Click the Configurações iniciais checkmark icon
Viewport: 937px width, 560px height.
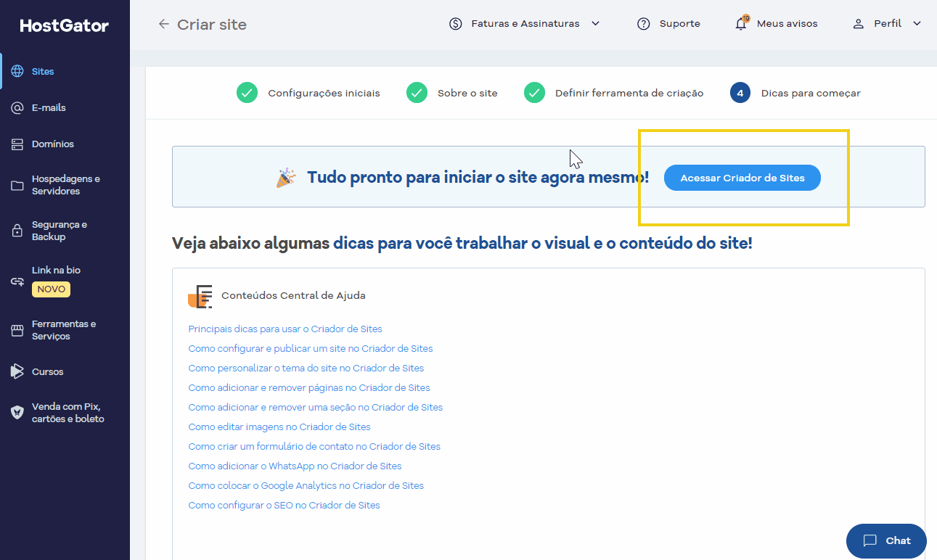[247, 93]
